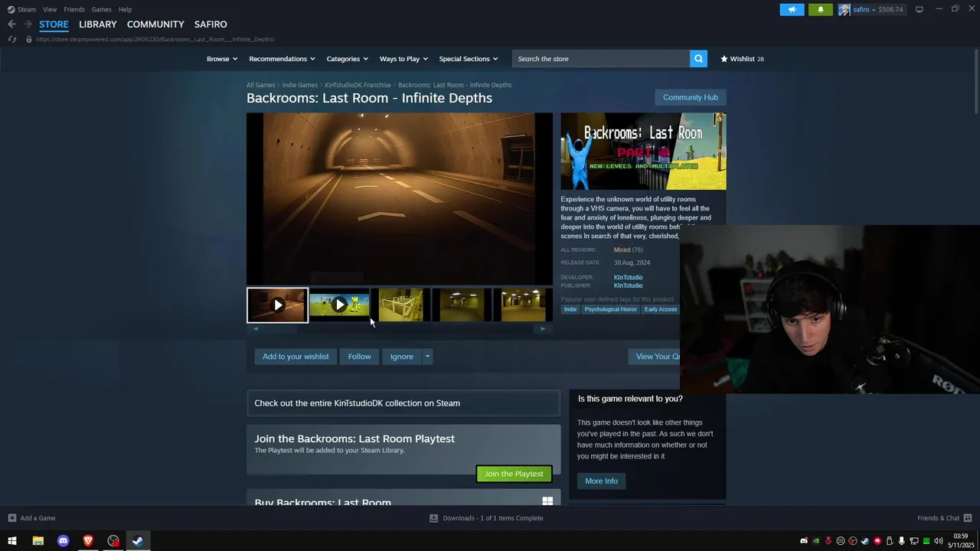Open the arrow dropdown next to Ignore
980x551 pixels.
click(x=427, y=357)
